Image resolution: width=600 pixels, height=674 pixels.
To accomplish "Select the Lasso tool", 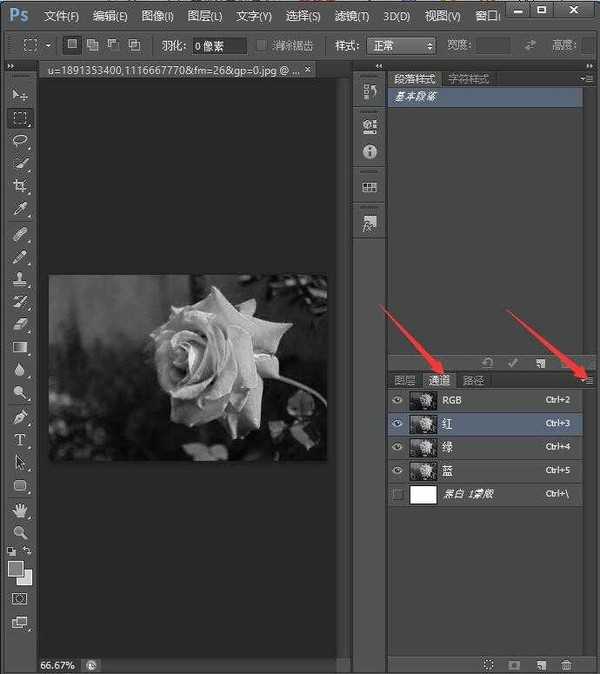I will click(x=20, y=140).
